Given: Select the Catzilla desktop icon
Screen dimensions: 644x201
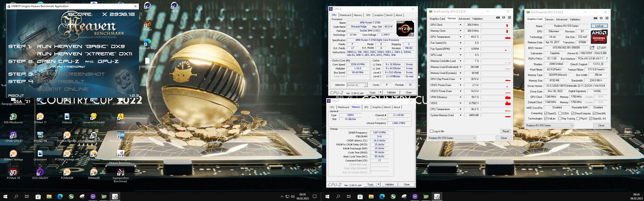Looking at the screenshot, I should 121,118.
